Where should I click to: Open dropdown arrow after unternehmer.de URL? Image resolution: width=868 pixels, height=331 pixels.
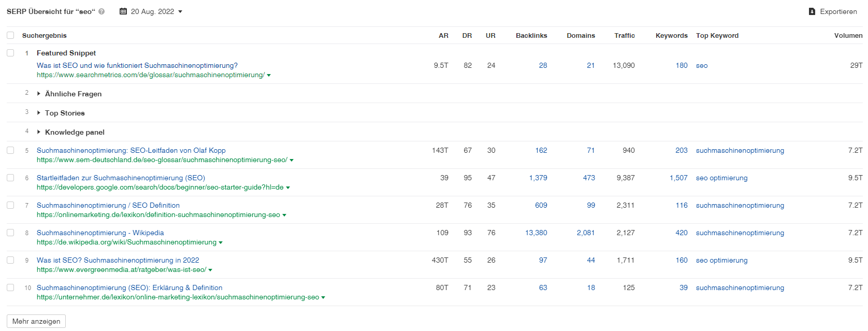(323, 298)
